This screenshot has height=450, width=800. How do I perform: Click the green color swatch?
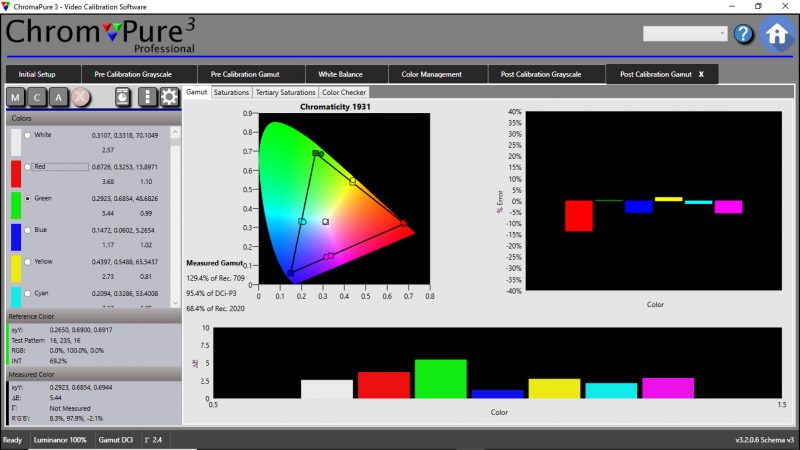tap(14, 206)
